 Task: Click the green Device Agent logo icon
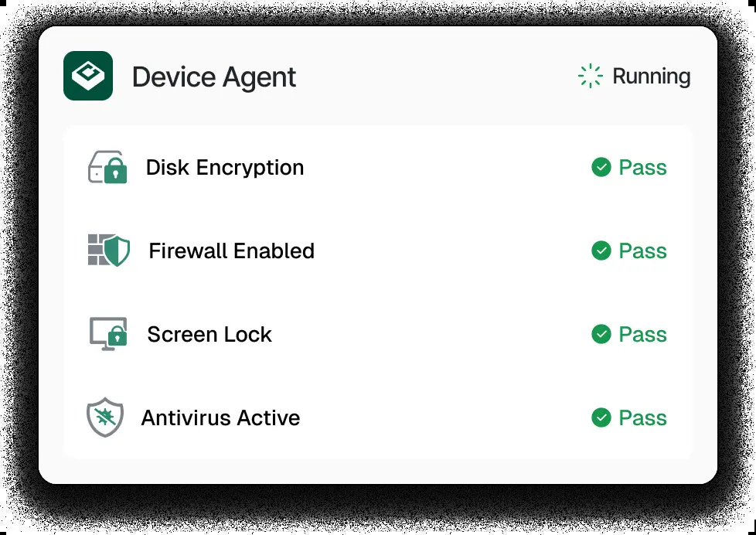click(x=88, y=76)
